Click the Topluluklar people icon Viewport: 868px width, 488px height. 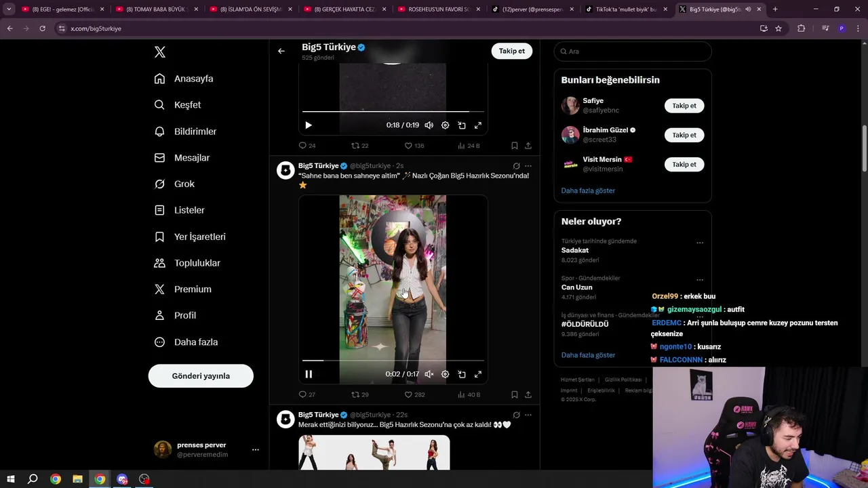[159, 263]
